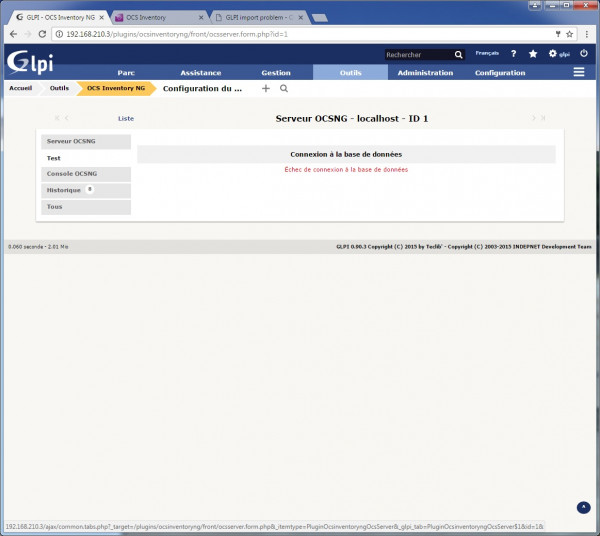Select the Test side tab
This screenshot has height=536, width=600.
[x=86, y=158]
